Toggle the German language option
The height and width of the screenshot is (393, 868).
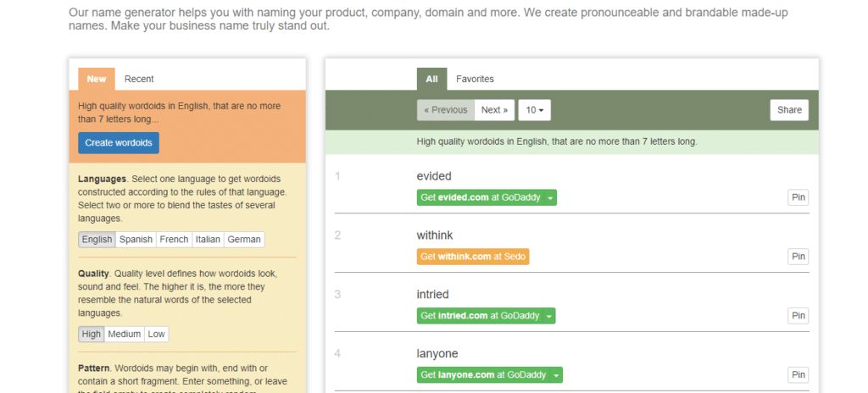[244, 240]
